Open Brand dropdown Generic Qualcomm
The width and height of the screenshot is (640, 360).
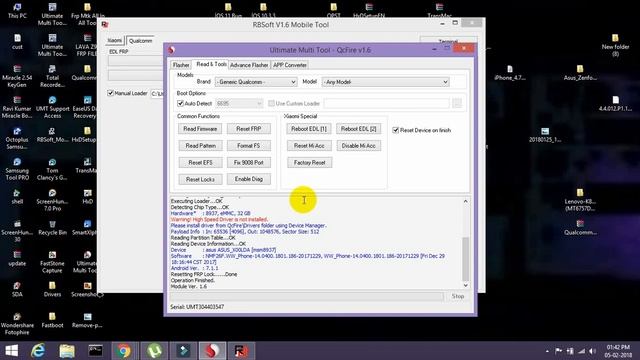coord(256,82)
